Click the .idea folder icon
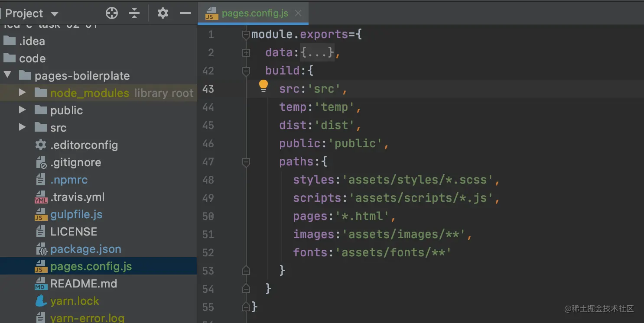The height and width of the screenshot is (323, 644). click(10, 41)
